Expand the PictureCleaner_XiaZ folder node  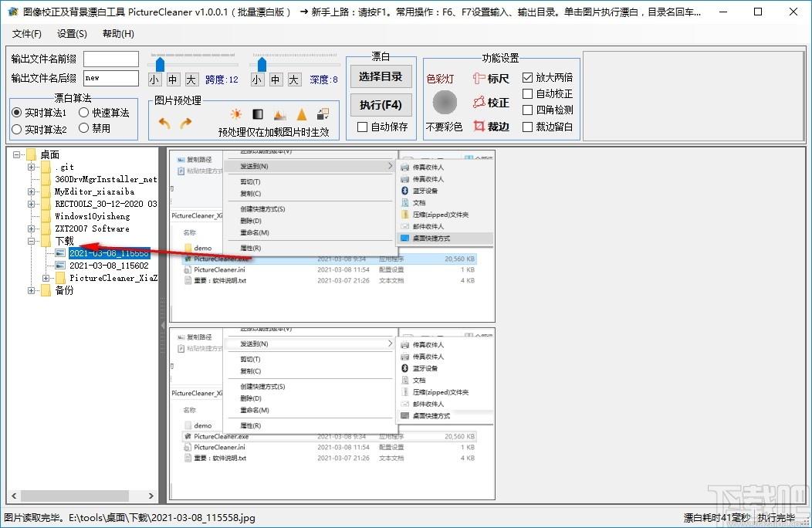pyautogui.click(x=46, y=278)
